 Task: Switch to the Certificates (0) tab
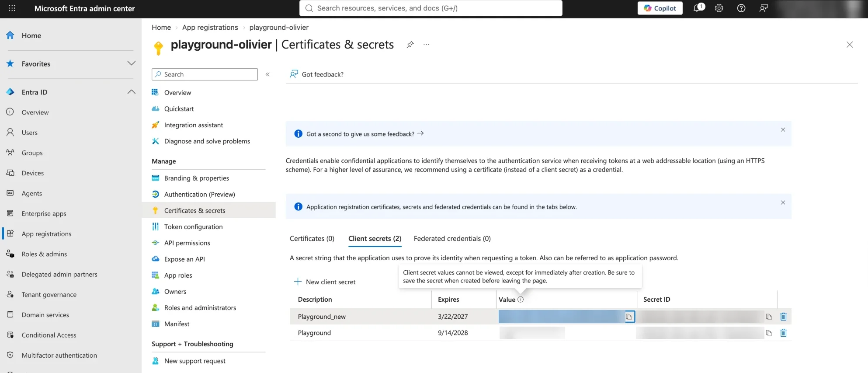point(312,238)
